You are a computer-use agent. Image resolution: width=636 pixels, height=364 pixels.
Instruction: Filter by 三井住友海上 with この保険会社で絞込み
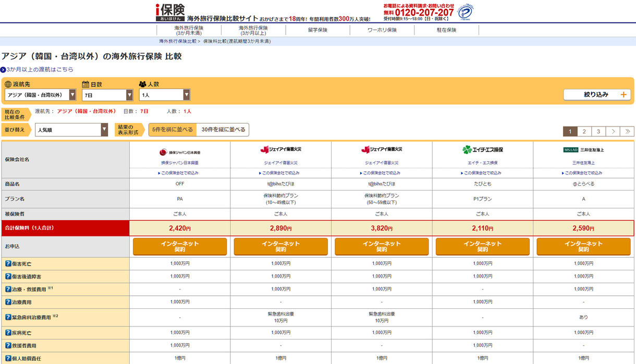click(583, 173)
